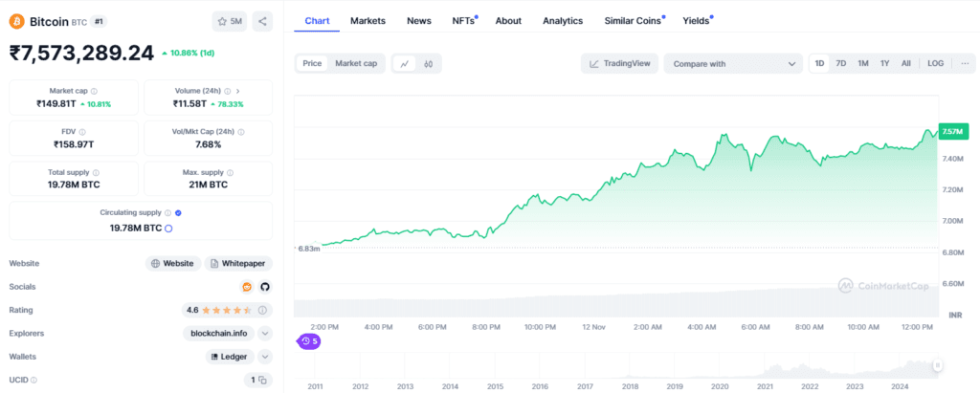The width and height of the screenshot is (980, 393).
Task: Click the ₹149.81T market cap value
Action: tap(56, 103)
